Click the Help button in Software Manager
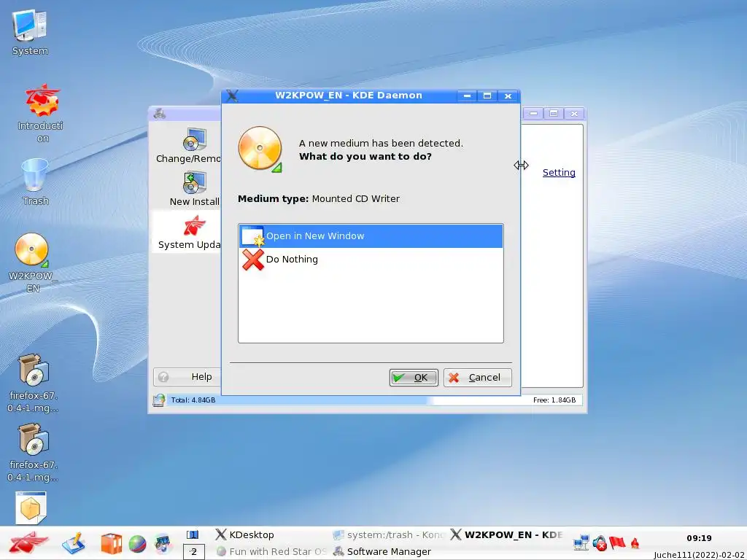 point(187,377)
